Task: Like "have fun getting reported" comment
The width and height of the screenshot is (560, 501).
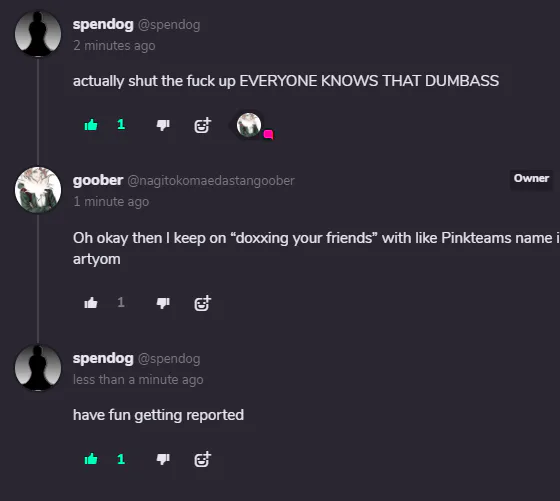Action: coord(91,459)
